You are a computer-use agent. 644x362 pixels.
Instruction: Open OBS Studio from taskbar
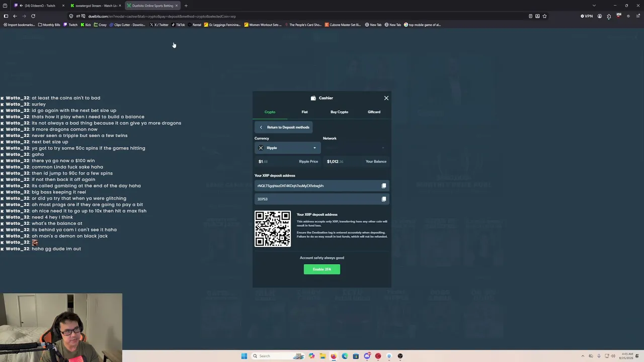click(400, 356)
